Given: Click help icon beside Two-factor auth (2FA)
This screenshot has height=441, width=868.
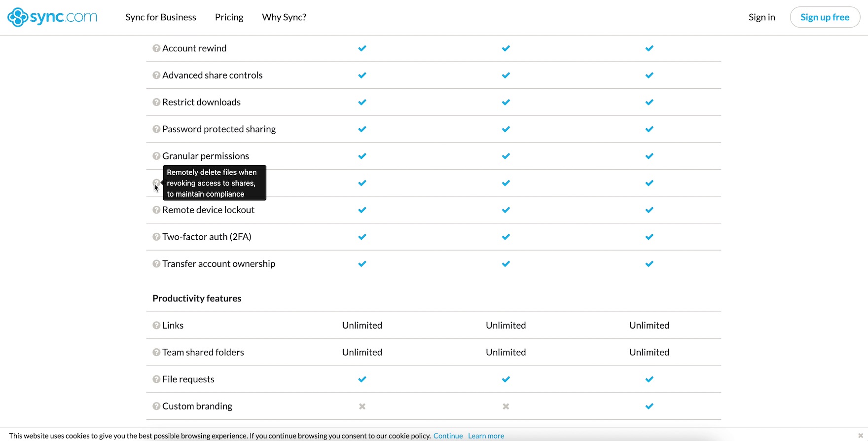Looking at the screenshot, I should click(156, 237).
